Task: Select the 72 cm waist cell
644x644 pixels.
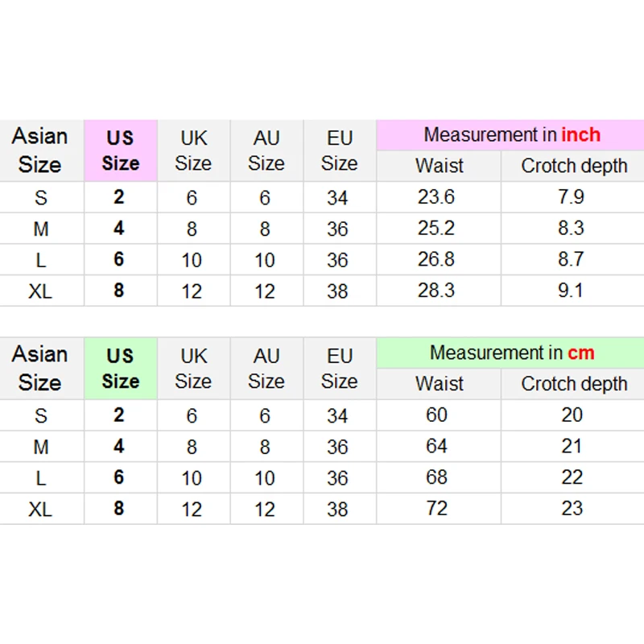Action: 436,508
